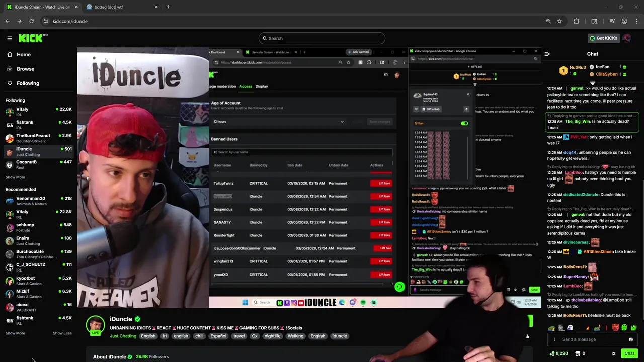Viewport: 644px width, 362px height.
Task: Open Venomman20 recommended channel
Action: [39, 201]
